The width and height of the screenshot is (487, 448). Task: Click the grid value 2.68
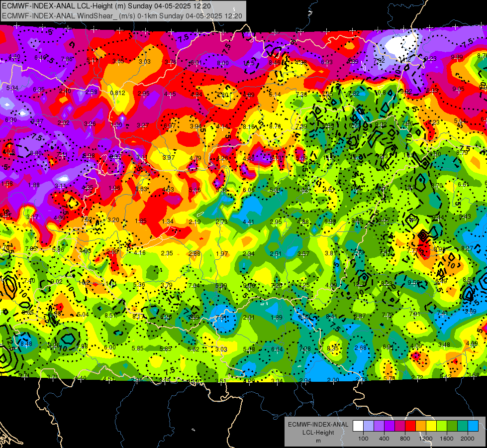click(360, 347)
